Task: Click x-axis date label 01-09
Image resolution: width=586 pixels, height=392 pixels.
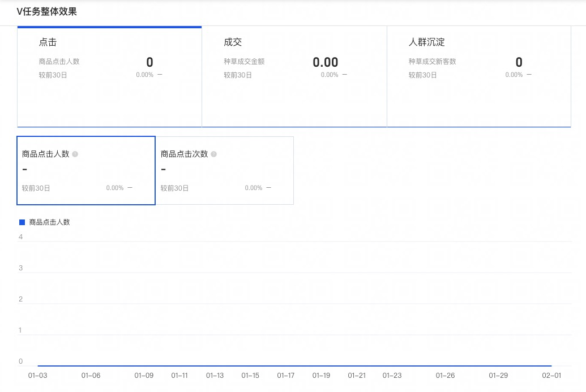Action: pos(144,376)
